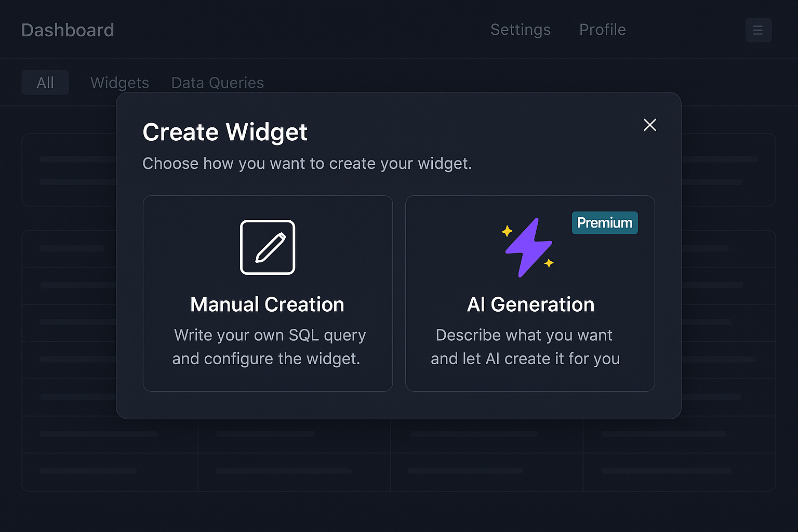798x532 pixels.
Task: Choose the AI Generation option card
Action: click(x=530, y=293)
